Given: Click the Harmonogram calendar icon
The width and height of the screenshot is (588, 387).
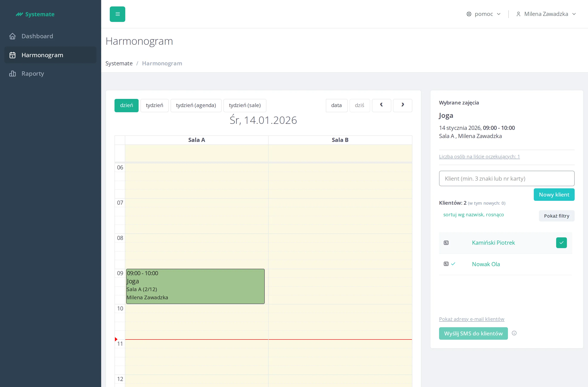Looking at the screenshot, I should (x=12, y=55).
